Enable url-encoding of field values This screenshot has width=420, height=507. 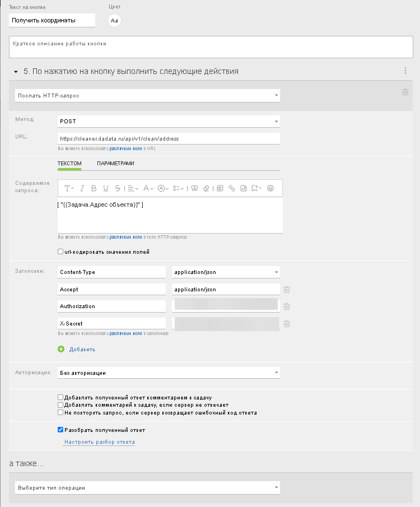pos(60,252)
